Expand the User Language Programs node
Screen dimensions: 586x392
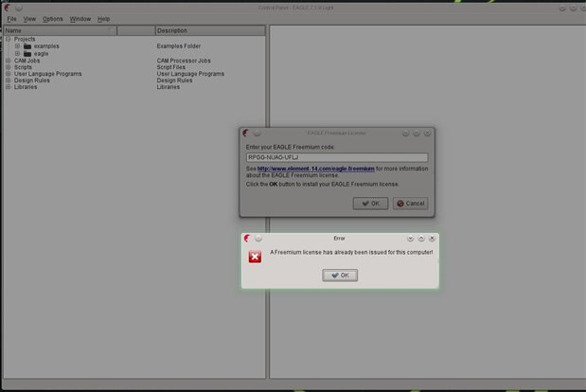point(8,74)
